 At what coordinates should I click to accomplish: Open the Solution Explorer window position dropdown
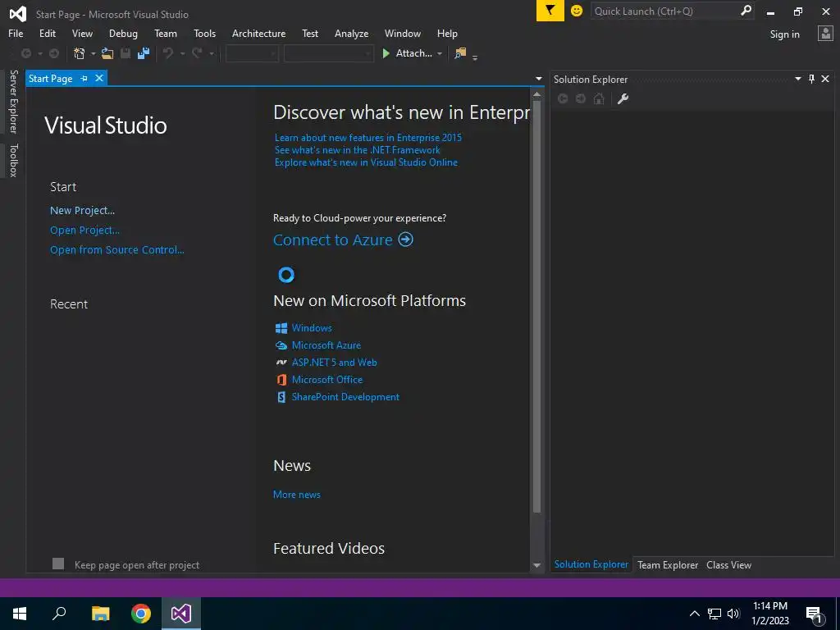[x=797, y=79]
